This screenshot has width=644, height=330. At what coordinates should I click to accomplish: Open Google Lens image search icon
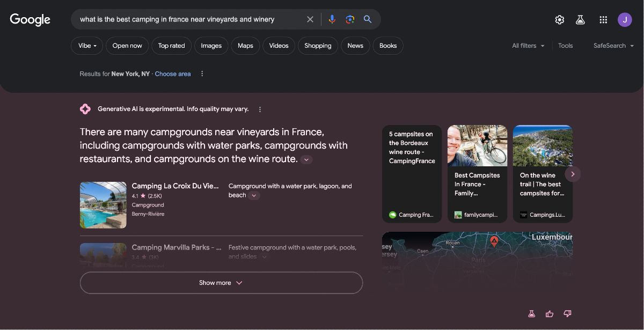tap(350, 19)
